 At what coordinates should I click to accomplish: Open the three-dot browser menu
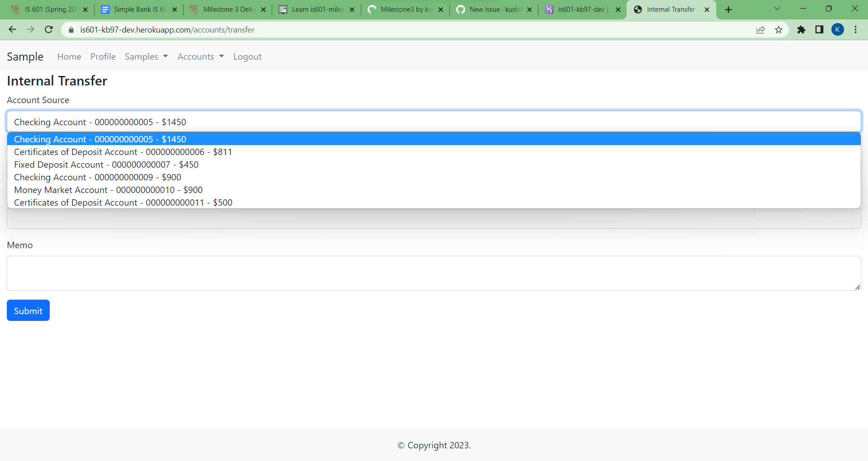click(855, 30)
